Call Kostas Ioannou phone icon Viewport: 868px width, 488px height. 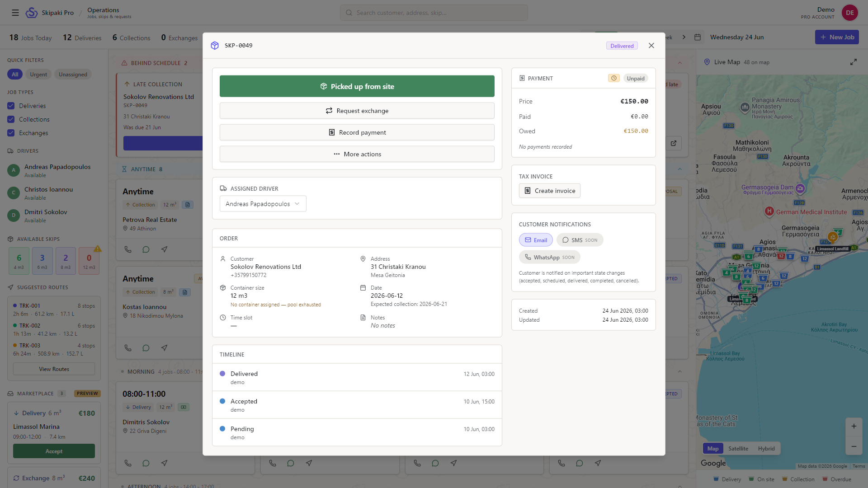(x=128, y=348)
